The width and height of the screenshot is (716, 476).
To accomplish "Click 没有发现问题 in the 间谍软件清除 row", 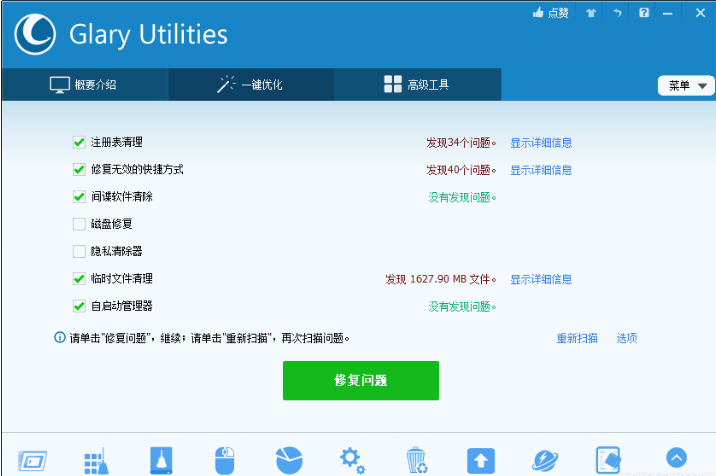I will click(x=462, y=197).
